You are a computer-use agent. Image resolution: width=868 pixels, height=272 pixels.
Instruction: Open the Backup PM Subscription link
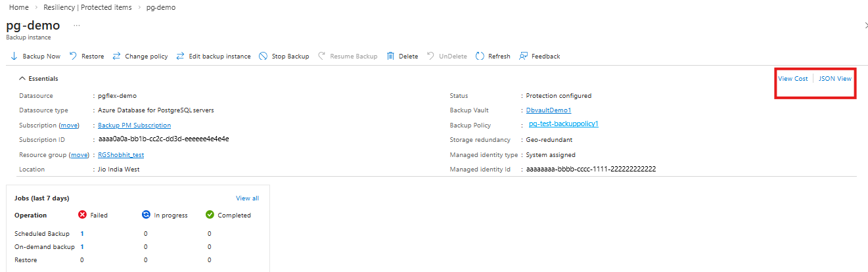pos(134,125)
